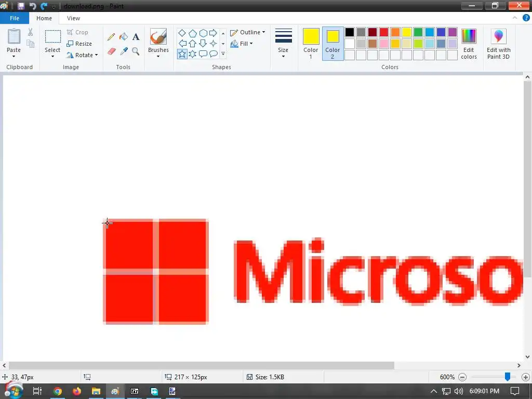The width and height of the screenshot is (532, 399).
Task: Click the Undo arrow in title bar
Action: 32,6
